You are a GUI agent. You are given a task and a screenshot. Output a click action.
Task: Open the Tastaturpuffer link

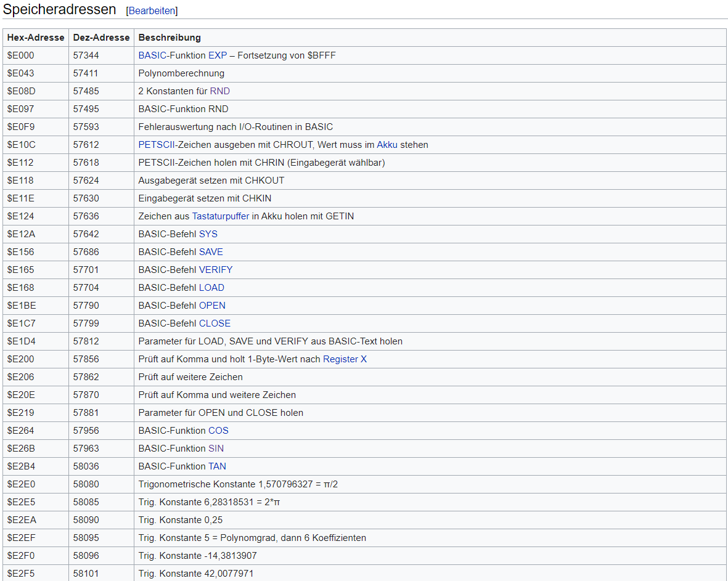coord(221,216)
